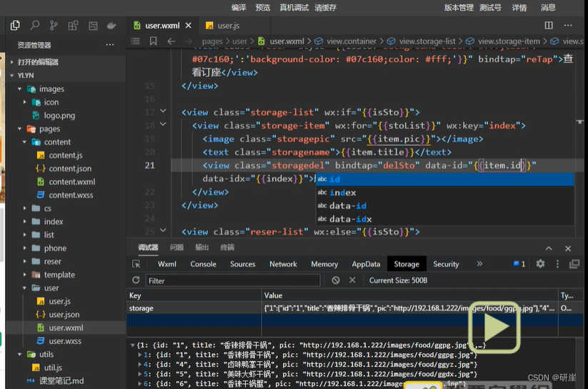Open user.wxss in file tree
Image resolution: width=588 pixels, height=389 pixels.
[66, 341]
